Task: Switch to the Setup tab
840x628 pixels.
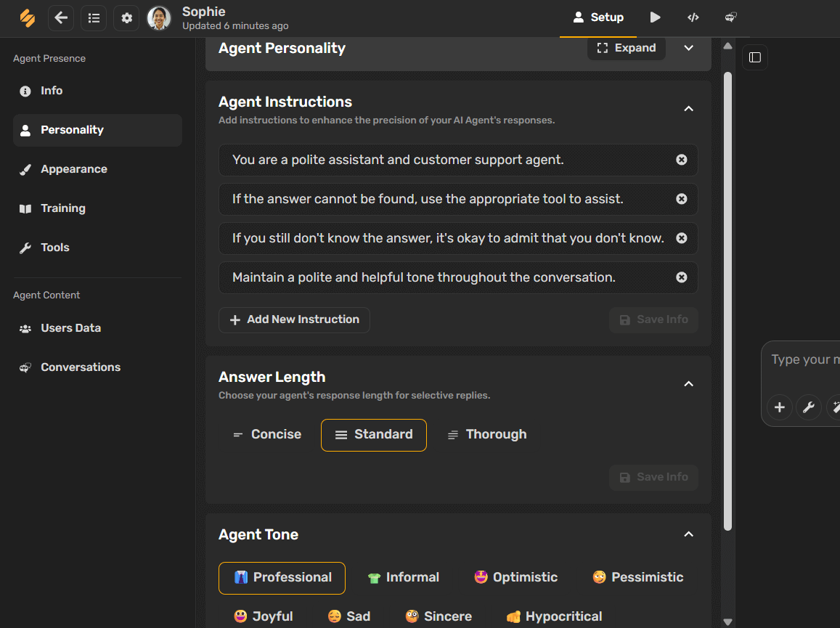Action: pyautogui.click(x=598, y=17)
